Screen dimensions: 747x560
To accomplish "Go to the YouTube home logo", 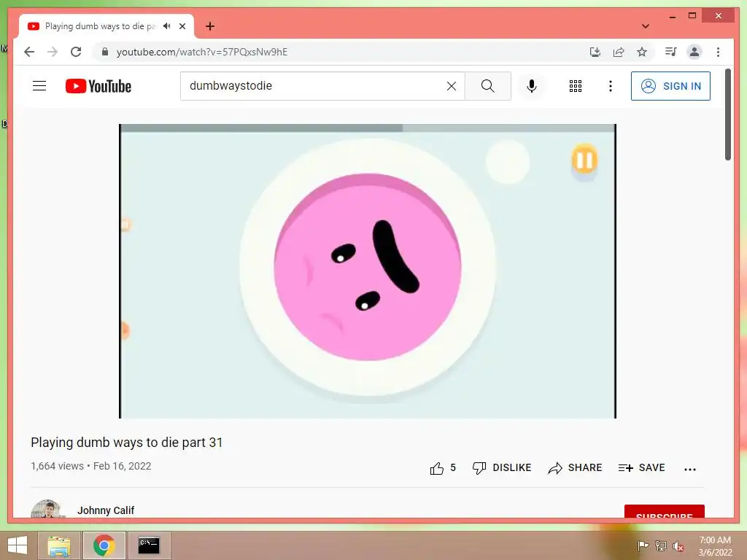I will tap(98, 86).
